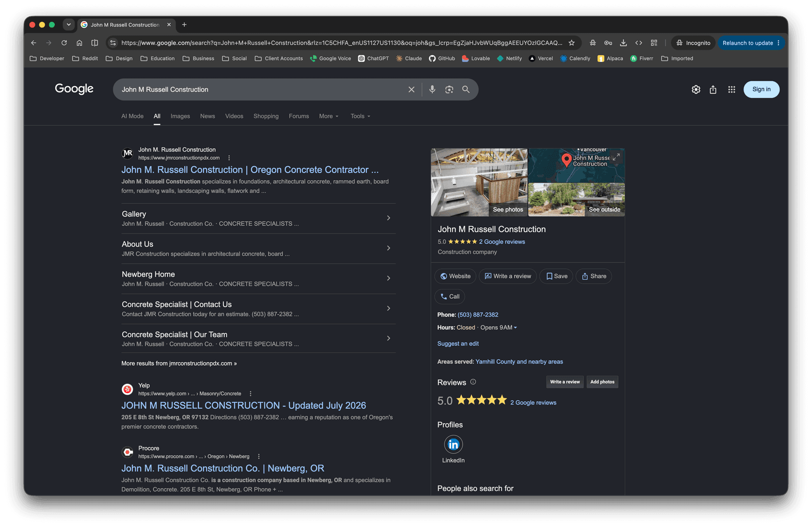This screenshot has height=527, width=812.
Task: Click the share icon near Sign in
Action: pos(713,90)
